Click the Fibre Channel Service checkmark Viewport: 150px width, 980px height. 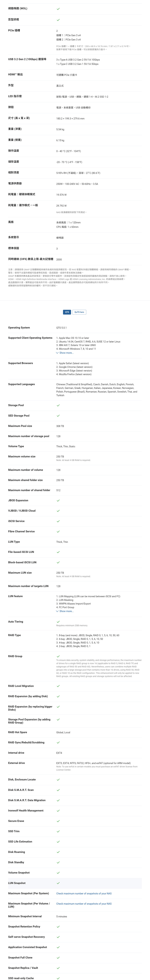(x=58, y=531)
